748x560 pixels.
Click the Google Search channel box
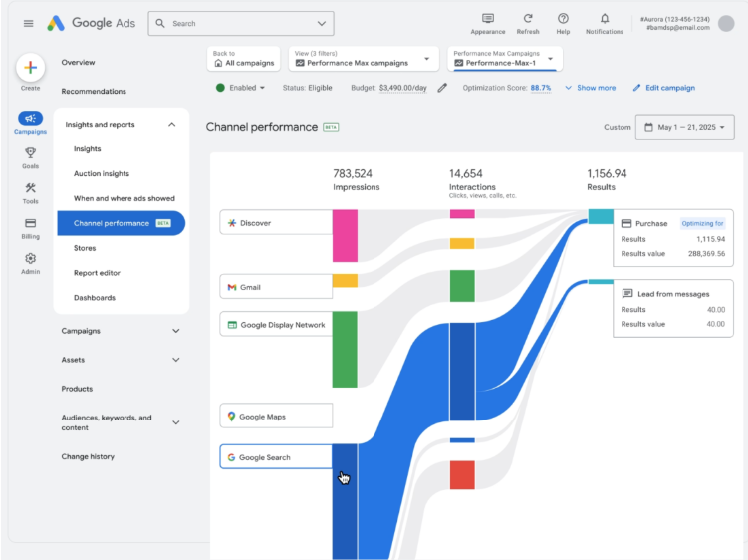pos(276,457)
